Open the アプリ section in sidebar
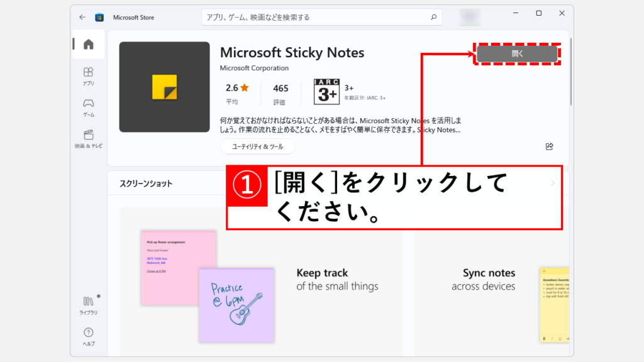 click(89, 76)
